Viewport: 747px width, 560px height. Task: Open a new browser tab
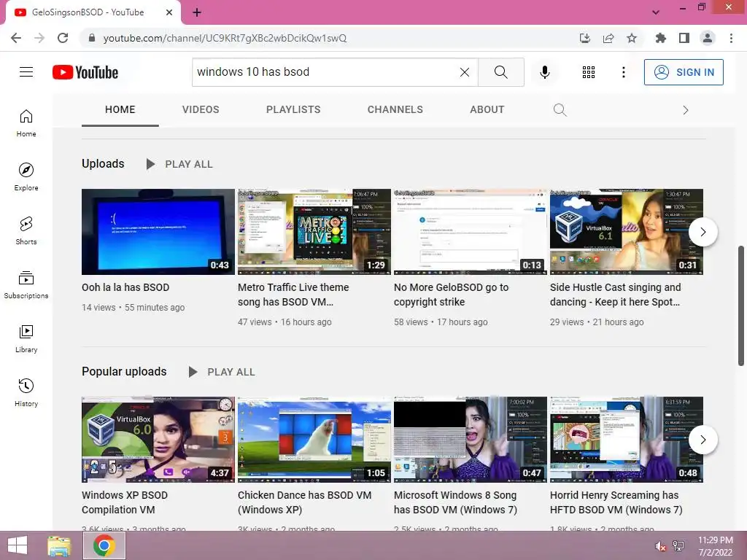(x=197, y=12)
